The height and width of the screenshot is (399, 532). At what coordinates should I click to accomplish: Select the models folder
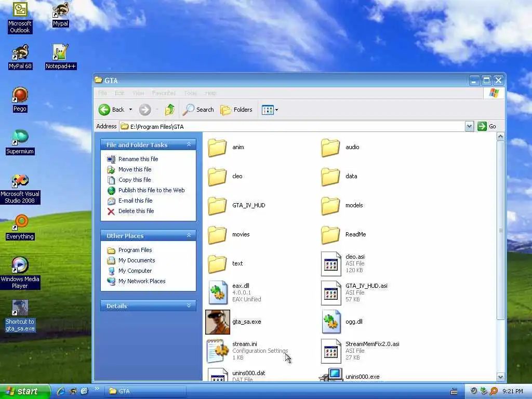coord(342,206)
